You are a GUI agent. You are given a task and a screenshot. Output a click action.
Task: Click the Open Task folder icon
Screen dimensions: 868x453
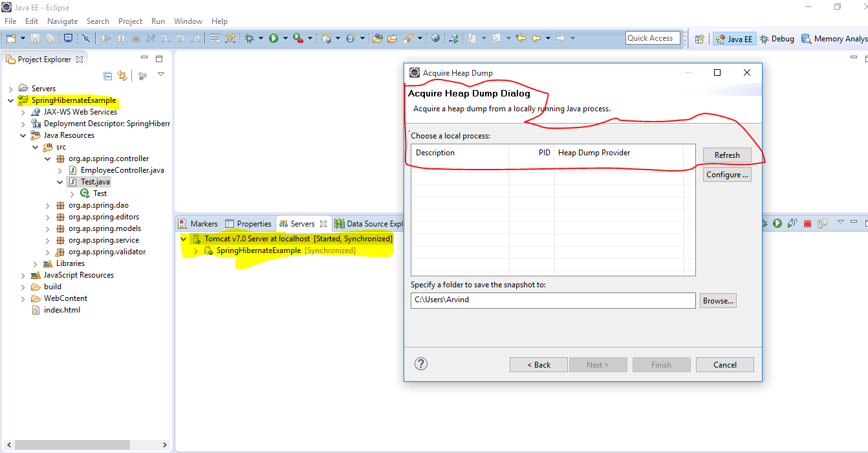coord(392,38)
